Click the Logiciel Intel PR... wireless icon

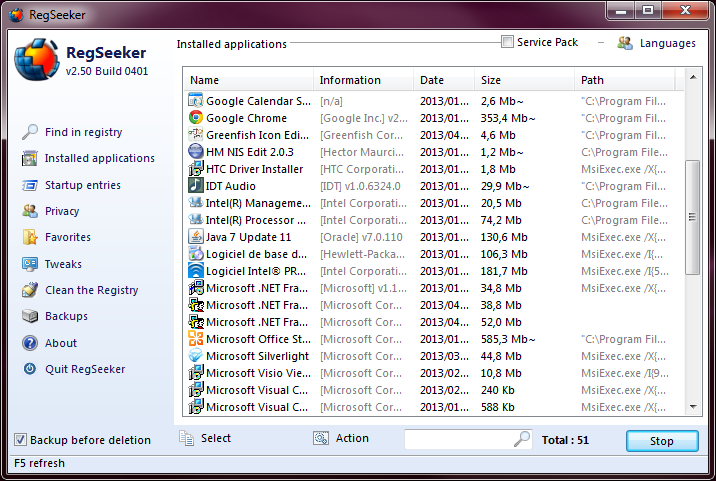(x=195, y=271)
